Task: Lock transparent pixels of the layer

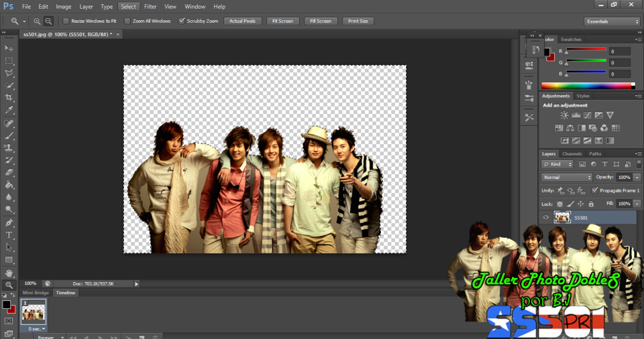Action: coord(559,204)
